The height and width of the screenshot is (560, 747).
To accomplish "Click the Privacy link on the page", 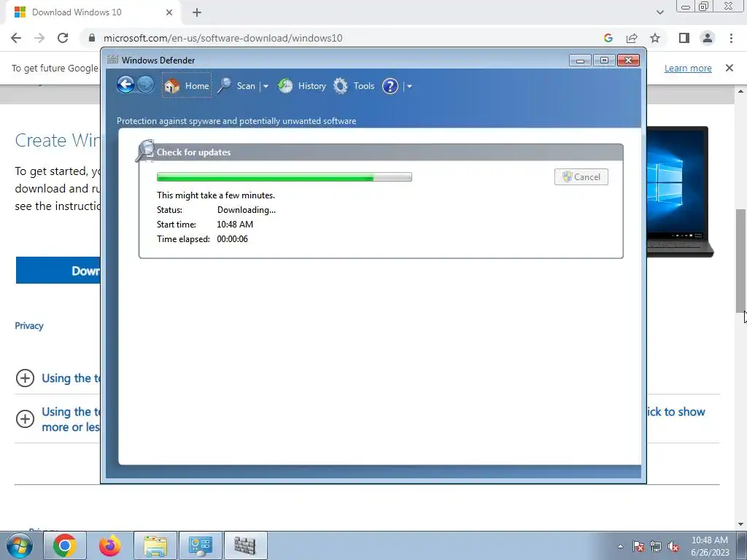I will point(29,326).
